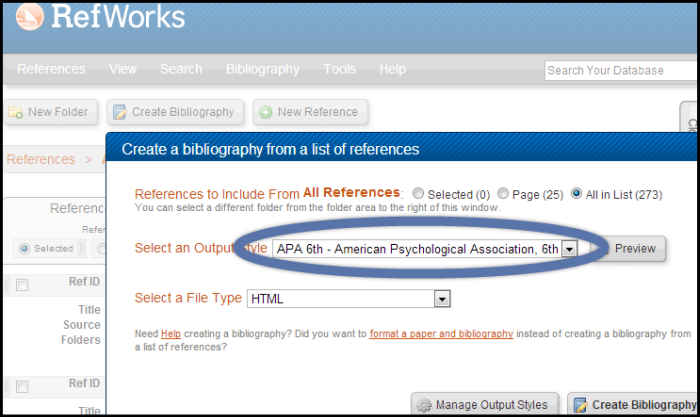Click the New Folder button
The image size is (700, 417).
(x=51, y=112)
